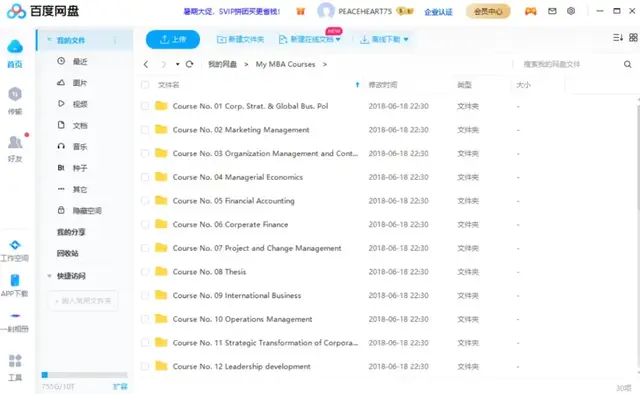Open My Shares (我的分享) in sidebar
This screenshot has width=640, height=394.
click(x=71, y=232)
